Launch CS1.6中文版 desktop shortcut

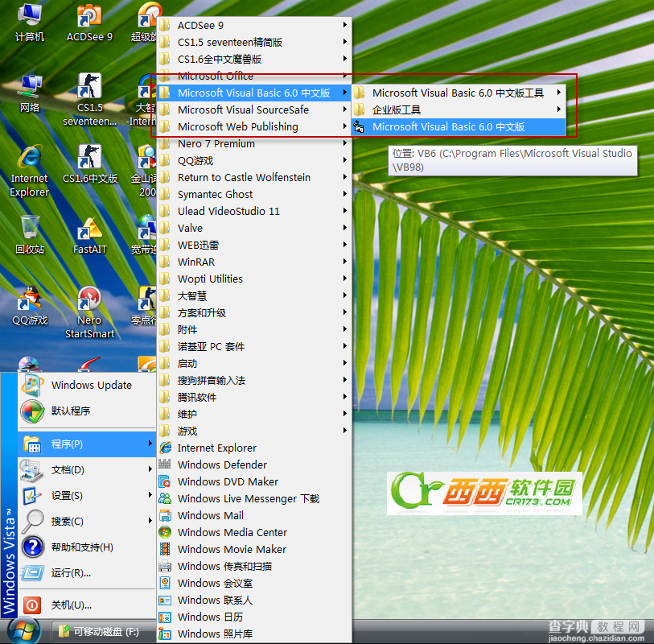90,165
